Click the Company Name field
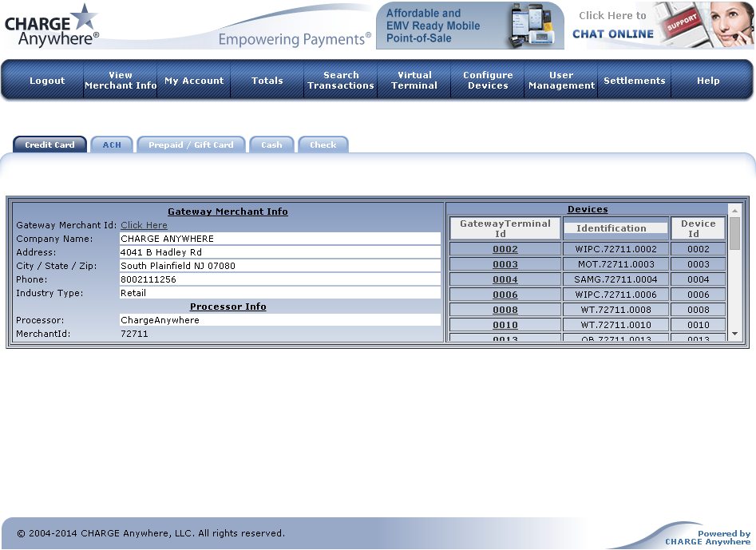This screenshot has height=550, width=756. click(279, 239)
